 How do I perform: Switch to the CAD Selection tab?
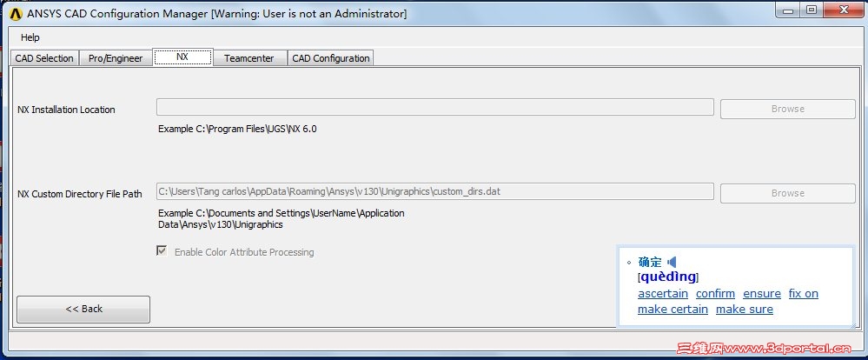tap(44, 58)
